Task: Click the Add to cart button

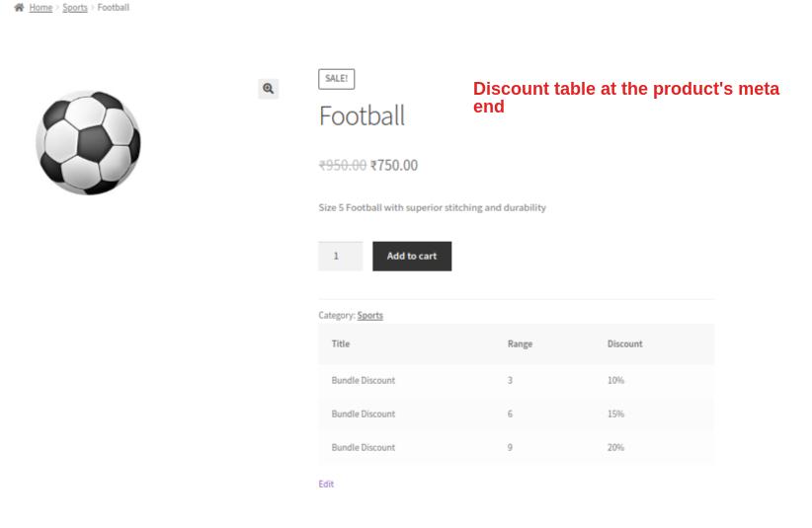Action: pyautogui.click(x=412, y=256)
